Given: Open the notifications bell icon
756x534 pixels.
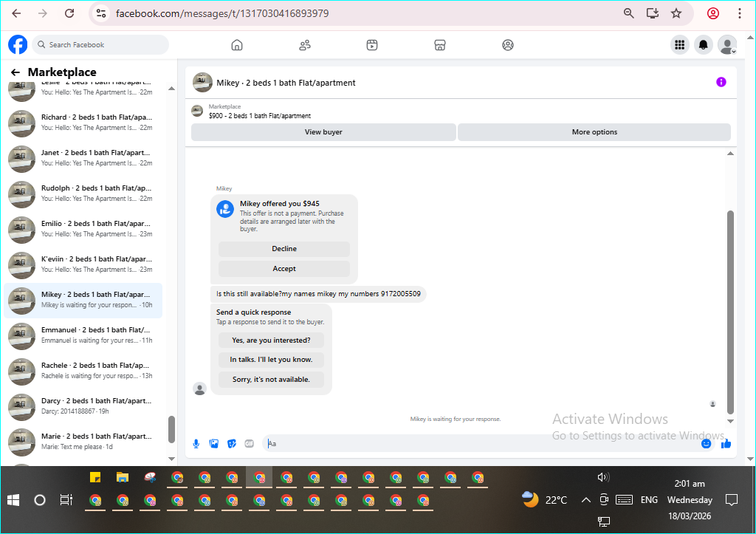Looking at the screenshot, I should pos(704,45).
